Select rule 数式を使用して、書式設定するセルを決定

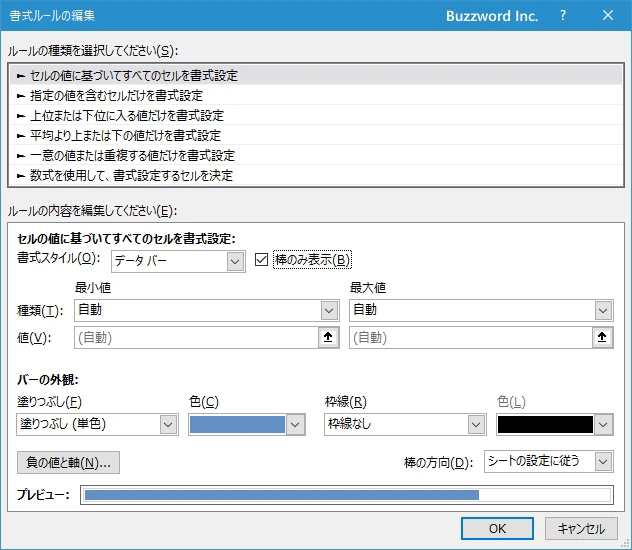point(316,175)
